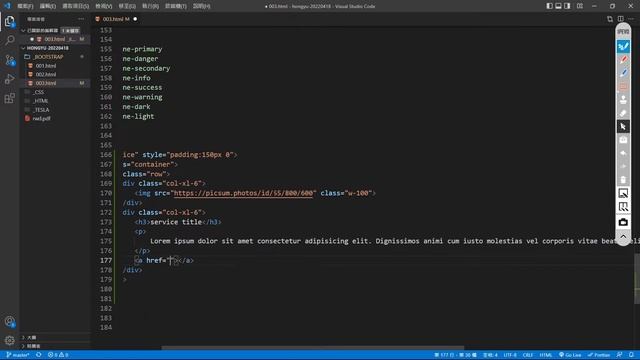Click the split editor right icon

pos(620,19)
